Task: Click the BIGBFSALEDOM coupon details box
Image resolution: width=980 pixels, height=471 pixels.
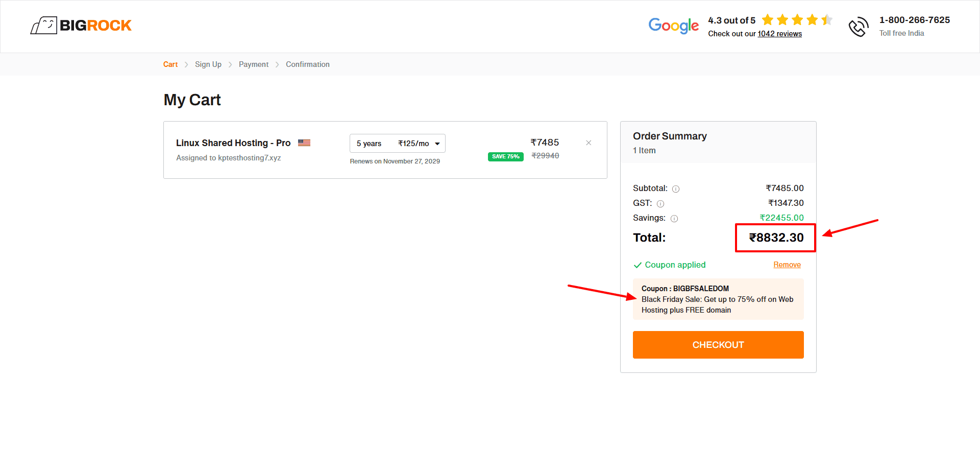Action: pyautogui.click(x=718, y=299)
